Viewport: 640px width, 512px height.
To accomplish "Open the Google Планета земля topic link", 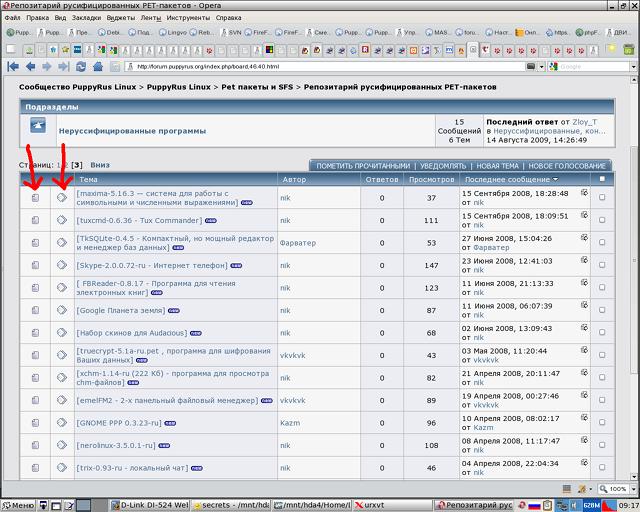I will (x=121, y=311).
